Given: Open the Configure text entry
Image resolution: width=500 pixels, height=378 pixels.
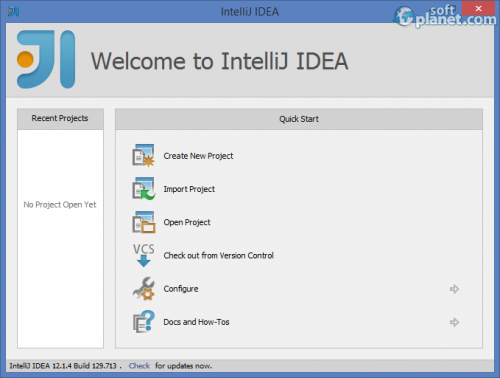Looking at the screenshot, I should [x=181, y=289].
